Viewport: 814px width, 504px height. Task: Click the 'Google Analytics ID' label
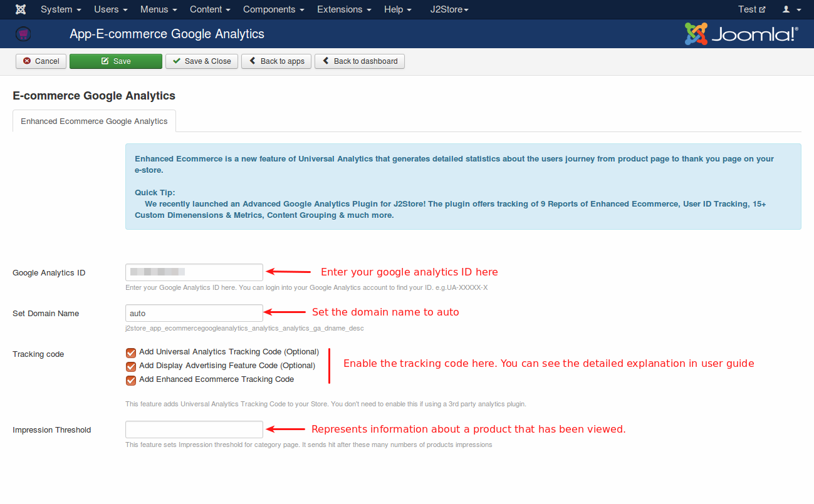click(49, 273)
